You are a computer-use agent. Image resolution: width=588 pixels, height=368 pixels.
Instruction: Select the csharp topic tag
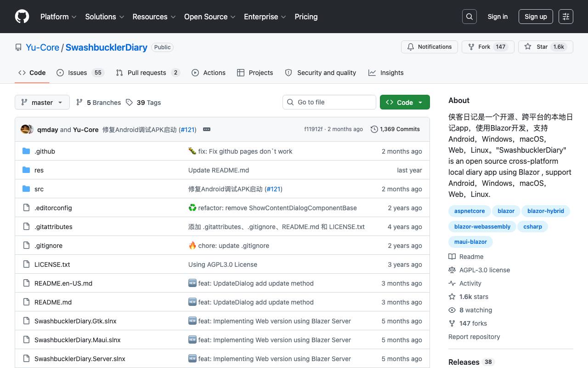coord(533,226)
